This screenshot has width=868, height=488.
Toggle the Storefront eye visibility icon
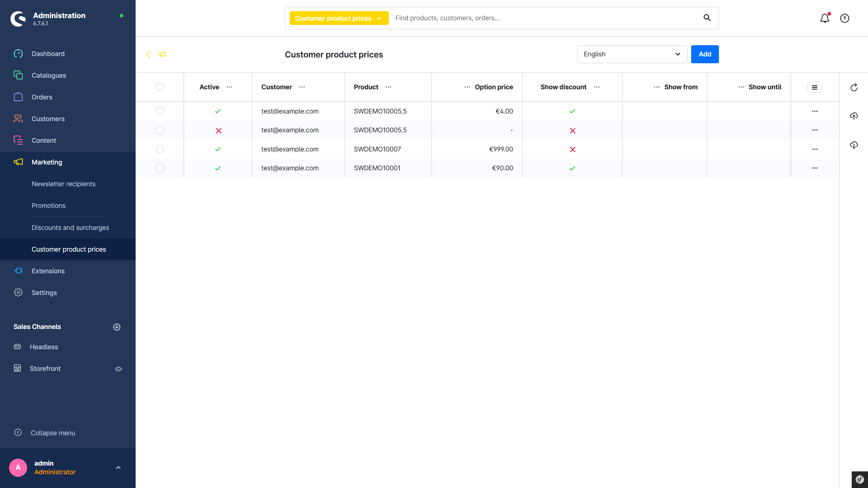(119, 369)
